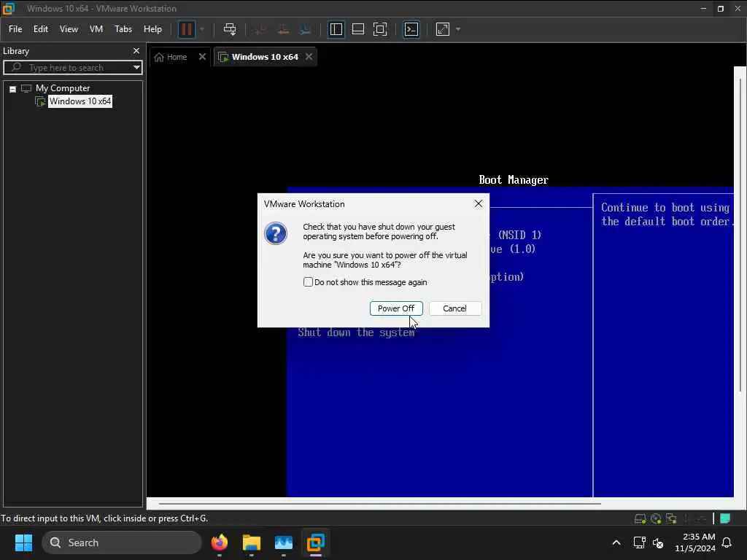Open the Windows Start menu
This screenshot has width=747, height=560.
(x=23, y=542)
